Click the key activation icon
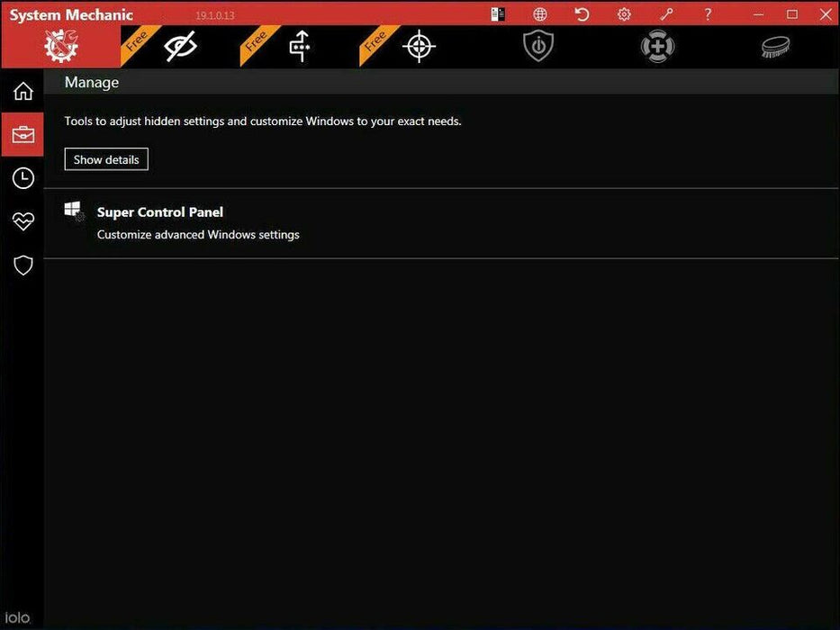The image size is (840, 630). 665,14
